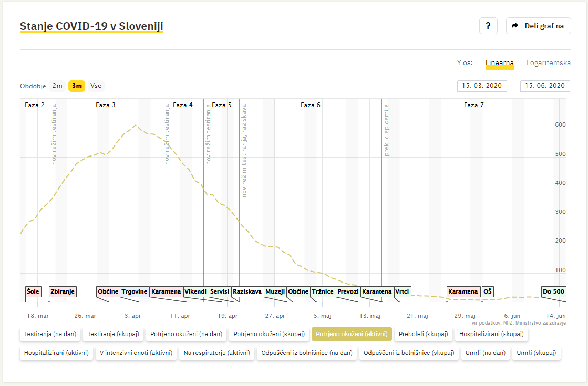Click the Servisi event flag
The height and width of the screenshot is (386, 588).
tap(219, 291)
